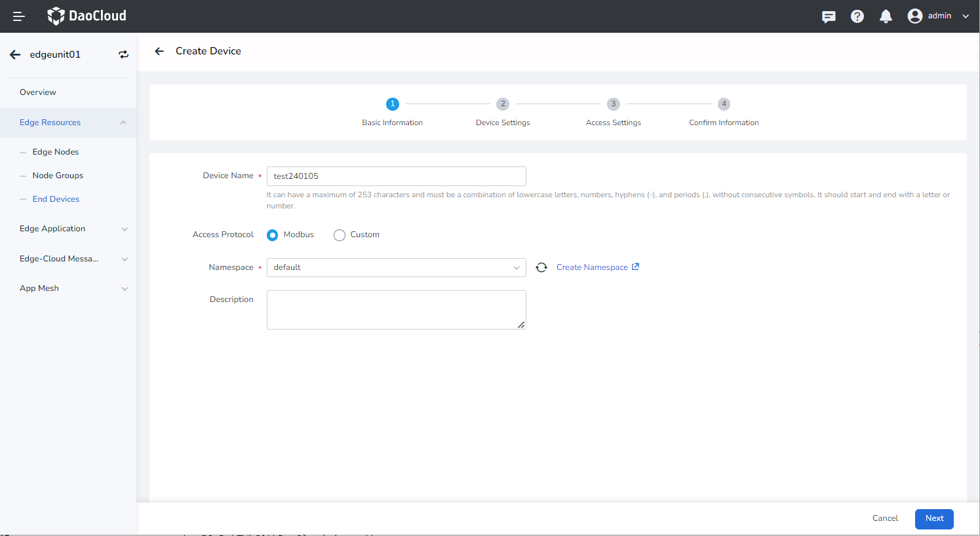This screenshot has width=980, height=536.
Task: Click the Create Device heading
Action: [x=208, y=51]
